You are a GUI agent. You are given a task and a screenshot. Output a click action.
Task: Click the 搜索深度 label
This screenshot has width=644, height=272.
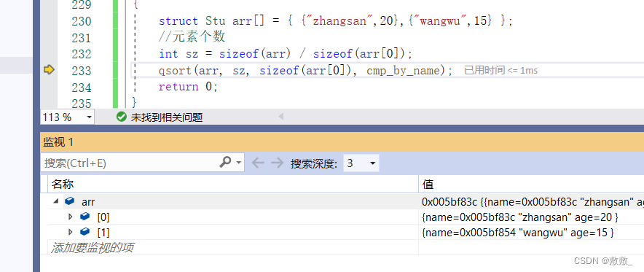coord(314,163)
